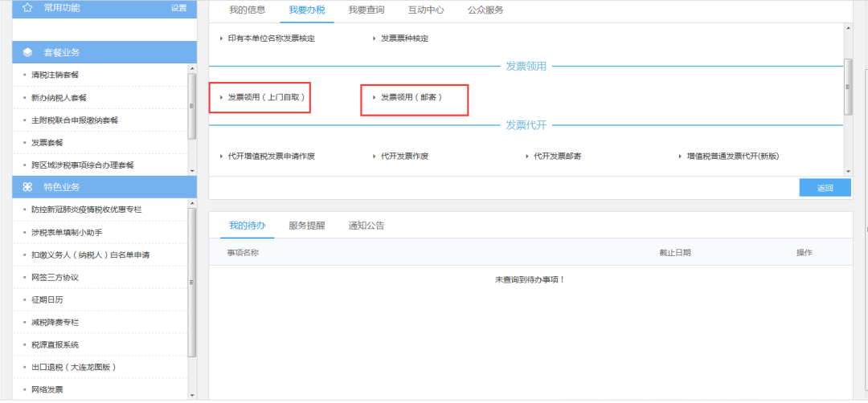Click the 事项名称 column header
This screenshot has height=403, width=868.
coord(243,252)
